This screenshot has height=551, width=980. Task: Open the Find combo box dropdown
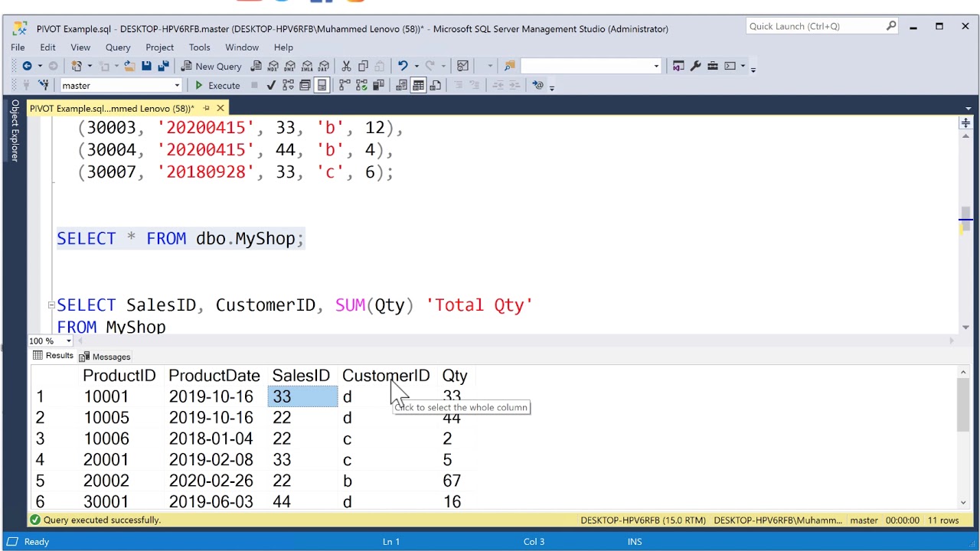(656, 66)
